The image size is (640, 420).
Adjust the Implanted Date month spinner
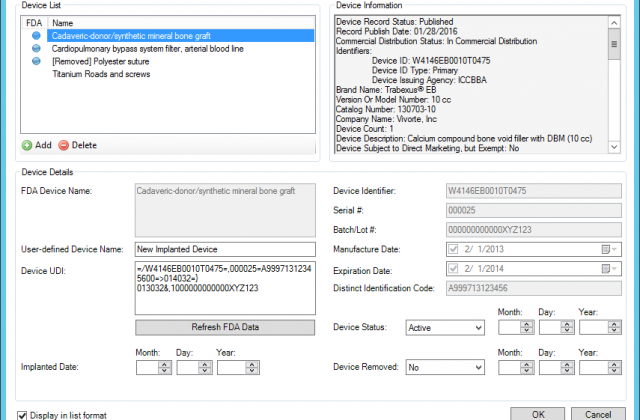tap(165, 367)
